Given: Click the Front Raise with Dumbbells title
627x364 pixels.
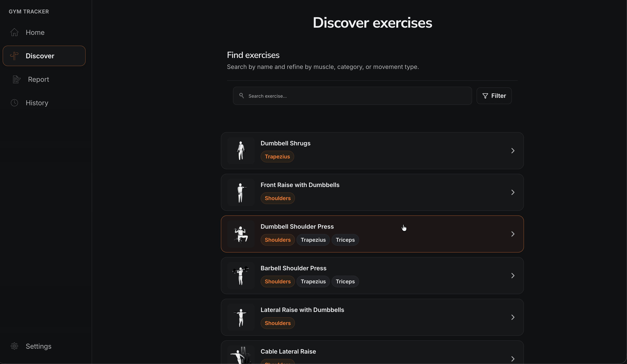Looking at the screenshot, I should (300, 185).
